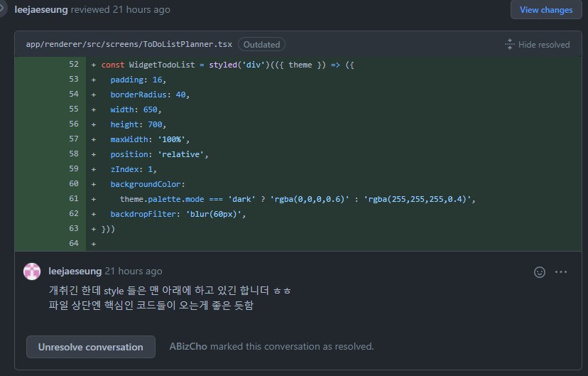
Task: Open the ToDoListPlanner.tsx file path link
Action: [129, 44]
